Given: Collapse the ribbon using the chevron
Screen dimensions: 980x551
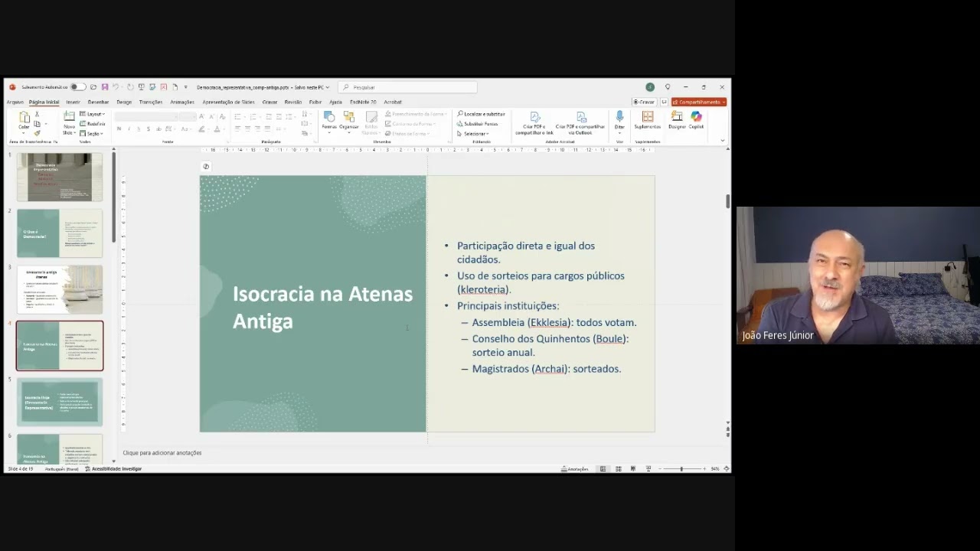Looking at the screenshot, I should (x=722, y=141).
